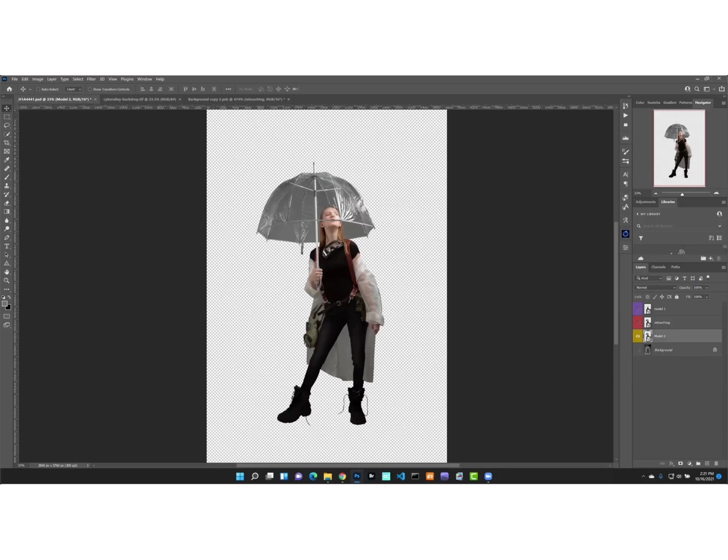Open the Opacity dropdown arrow
The height and width of the screenshot is (560, 728).
coord(707,287)
